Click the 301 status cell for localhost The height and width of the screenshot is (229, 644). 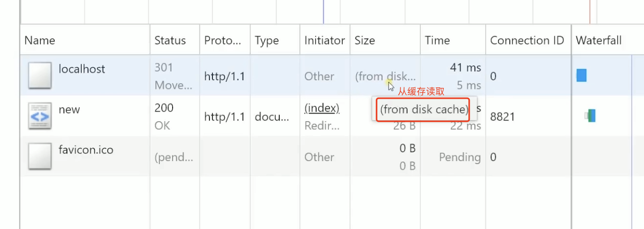164,67
